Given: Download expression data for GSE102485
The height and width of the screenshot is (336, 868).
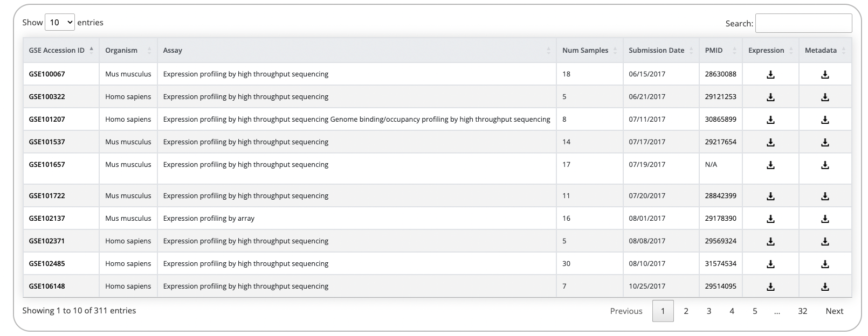Looking at the screenshot, I should (770, 264).
